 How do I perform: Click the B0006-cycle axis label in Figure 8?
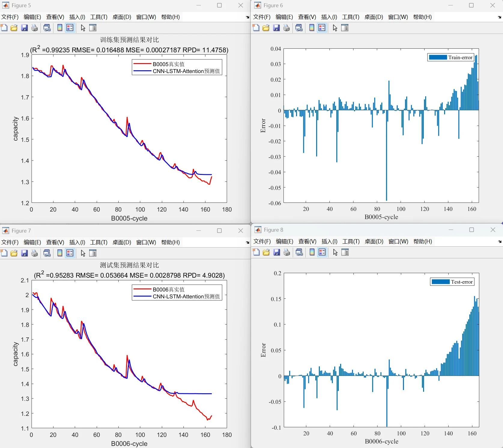point(381,441)
